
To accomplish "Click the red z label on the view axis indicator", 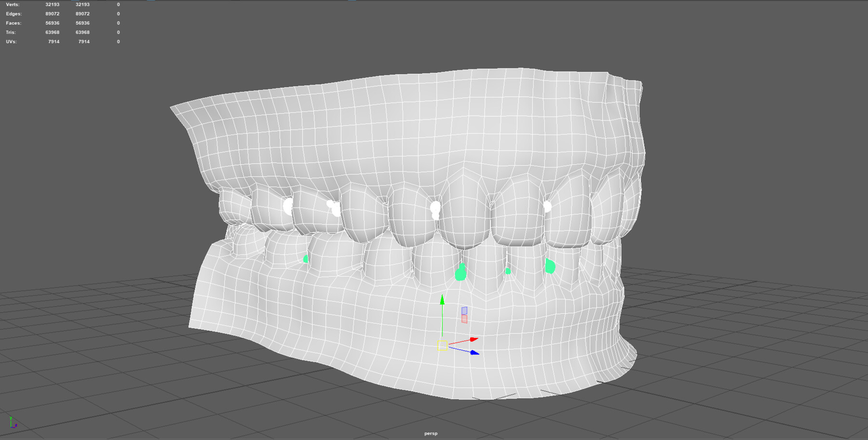I will coord(16,425).
